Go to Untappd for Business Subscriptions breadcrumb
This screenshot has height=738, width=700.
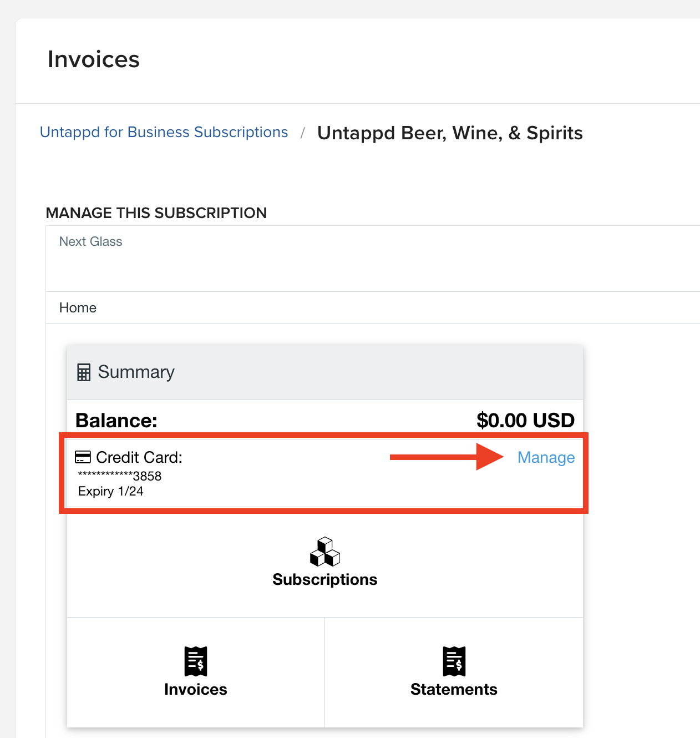164,132
